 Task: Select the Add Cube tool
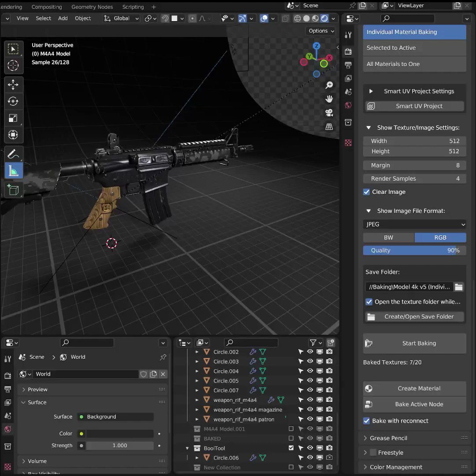(x=13, y=190)
